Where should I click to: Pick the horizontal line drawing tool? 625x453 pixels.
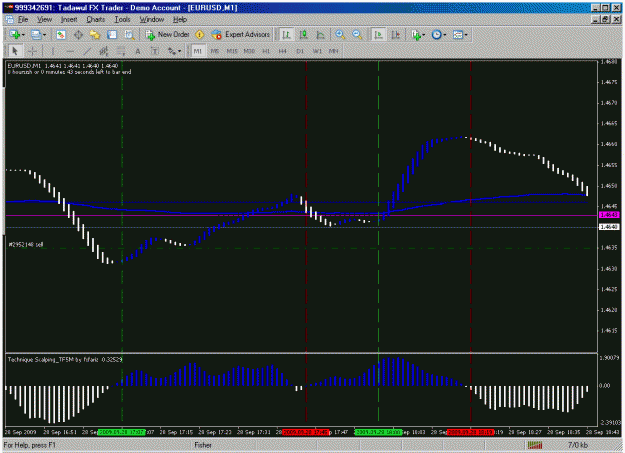pyautogui.click(x=70, y=51)
